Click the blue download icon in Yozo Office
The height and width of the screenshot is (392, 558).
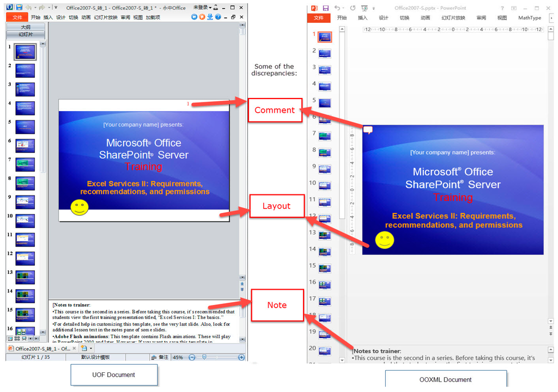point(210,17)
